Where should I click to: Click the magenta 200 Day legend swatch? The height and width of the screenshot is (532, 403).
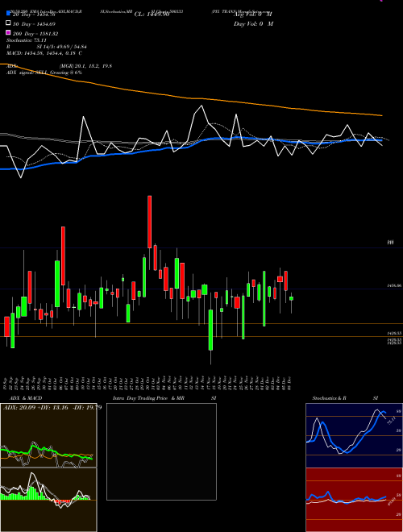click(8, 32)
